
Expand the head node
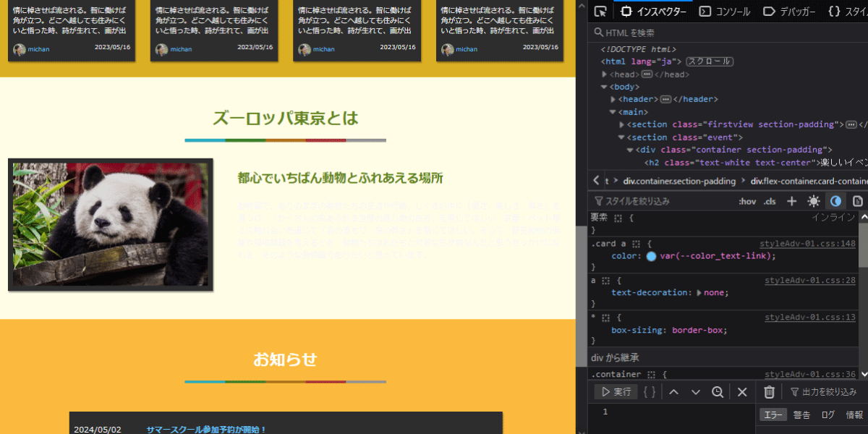tap(605, 75)
